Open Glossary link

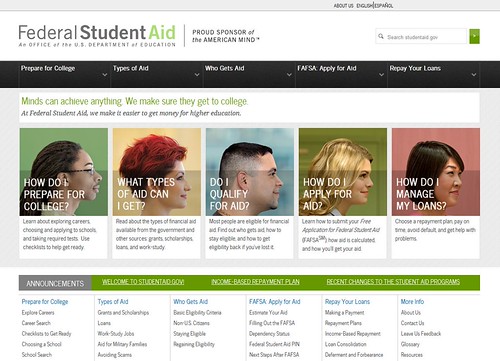410,344
